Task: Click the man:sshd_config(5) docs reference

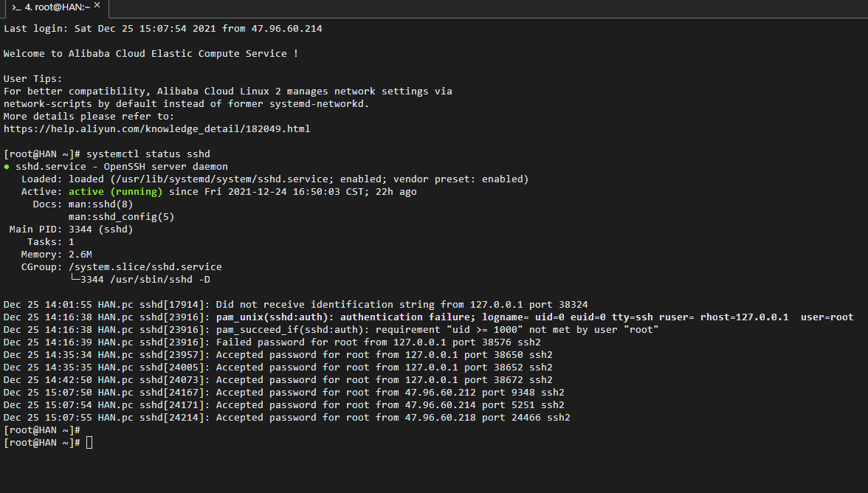Action: (121, 217)
